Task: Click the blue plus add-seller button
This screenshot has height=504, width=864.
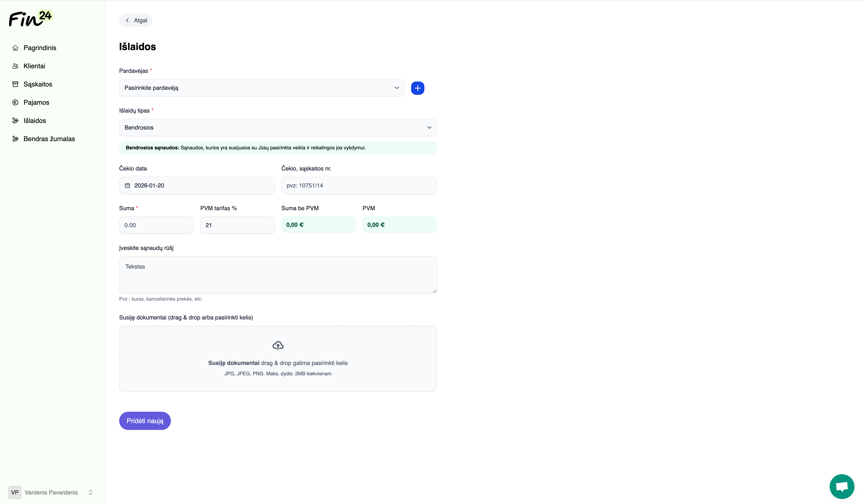Action: click(417, 88)
